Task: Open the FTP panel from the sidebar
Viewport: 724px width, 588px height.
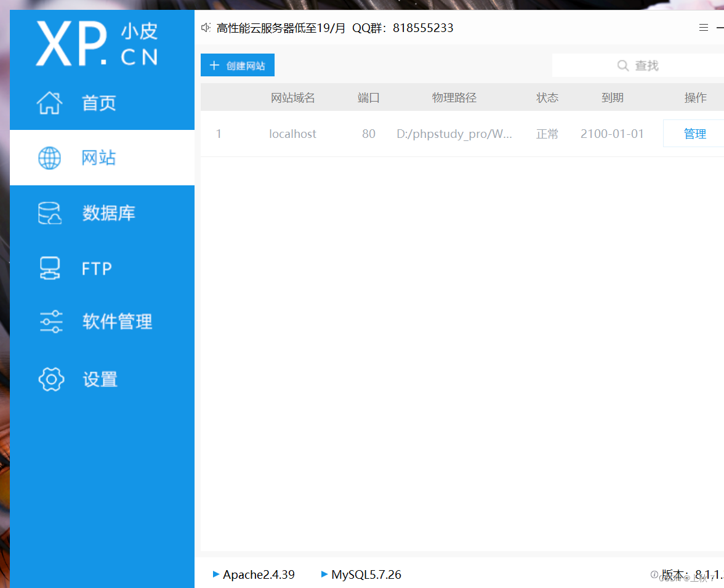Action: [x=49, y=268]
